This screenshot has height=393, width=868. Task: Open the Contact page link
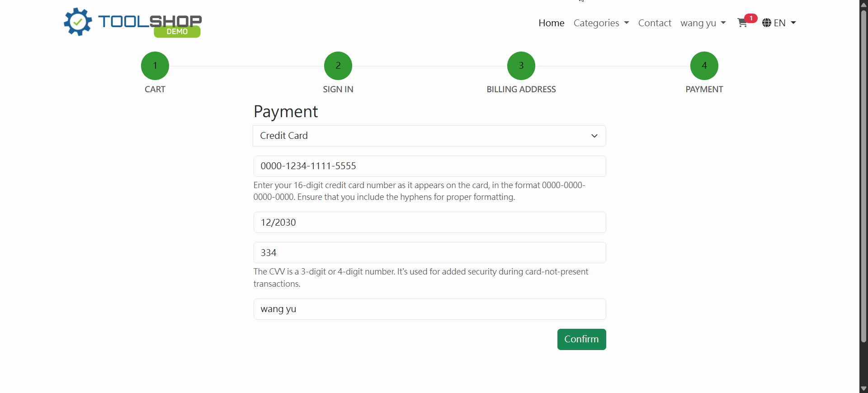[x=654, y=23]
